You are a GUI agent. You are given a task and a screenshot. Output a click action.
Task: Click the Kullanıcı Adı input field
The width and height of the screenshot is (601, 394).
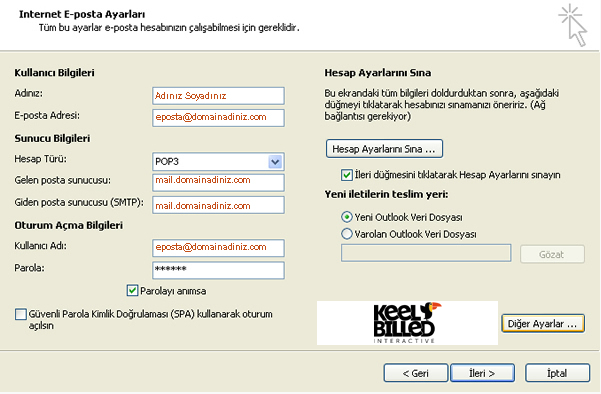218,248
